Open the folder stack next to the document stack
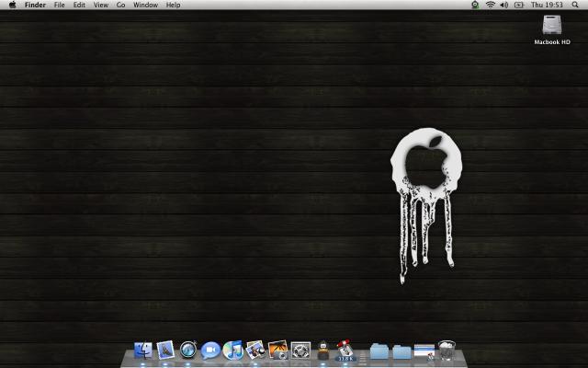Viewport: 588px width, 368px height. pyautogui.click(x=402, y=351)
